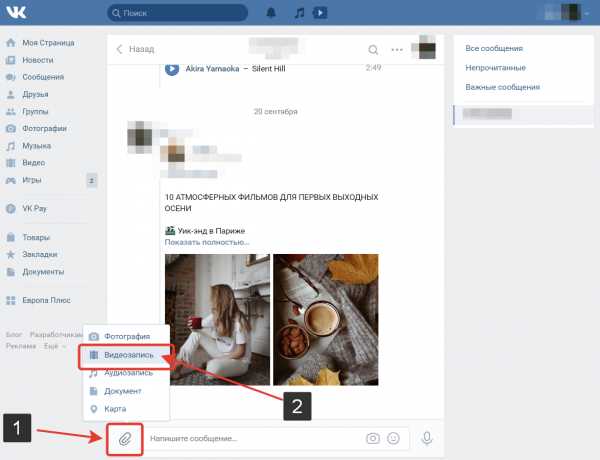Open Моя Страница in sidebar
Image resolution: width=600 pixels, height=460 pixels.
click(x=48, y=42)
